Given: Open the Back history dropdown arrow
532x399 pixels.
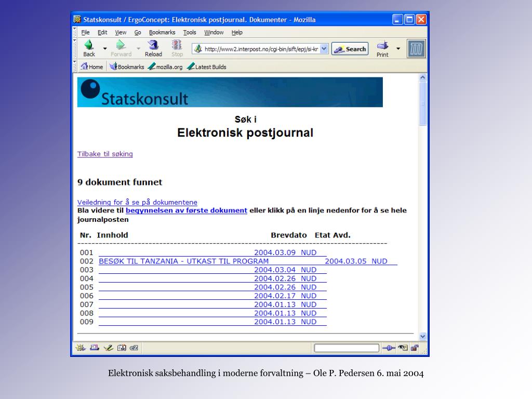Looking at the screenshot, I should click(x=105, y=48).
